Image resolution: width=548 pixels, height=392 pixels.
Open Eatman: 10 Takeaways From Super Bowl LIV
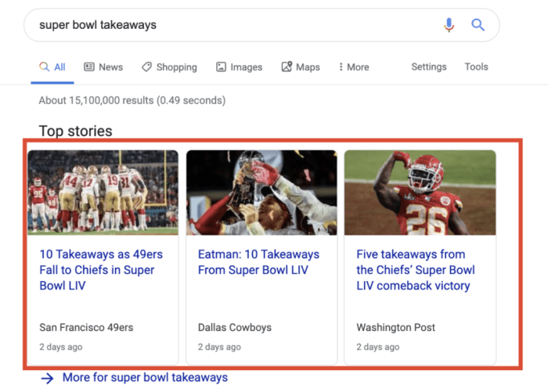258,262
